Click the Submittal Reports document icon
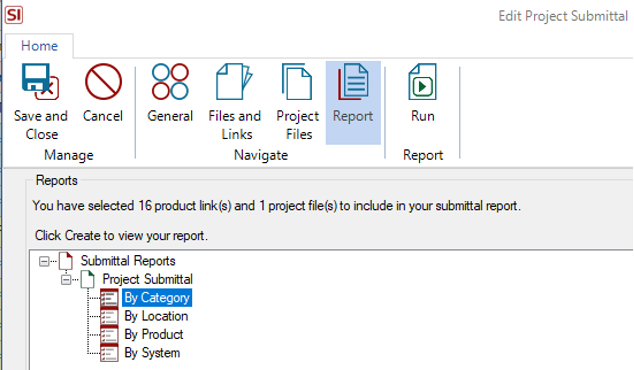This screenshot has width=634, height=370. 66,261
